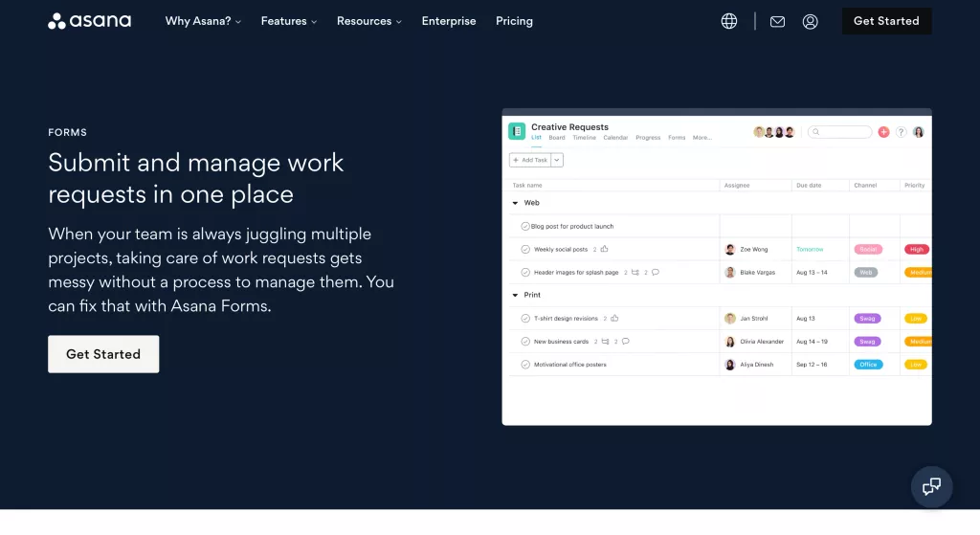The height and width of the screenshot is (535, 980).
Task: Click Olivia Alexander's avatar
Action: pos(729,342)
